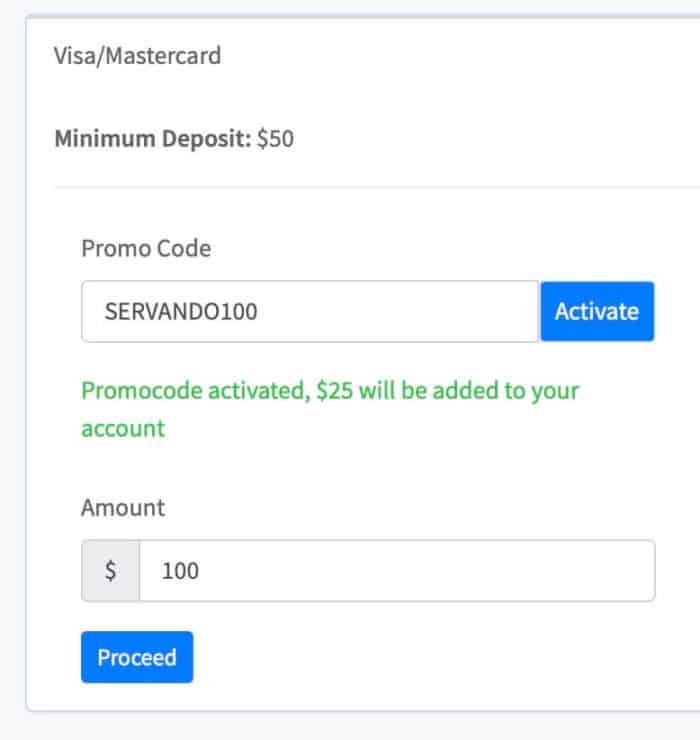Image resolution: width=700 pixels, height=740 pixels.
Task: Click the Amount field label
Action: coord(123,508)
